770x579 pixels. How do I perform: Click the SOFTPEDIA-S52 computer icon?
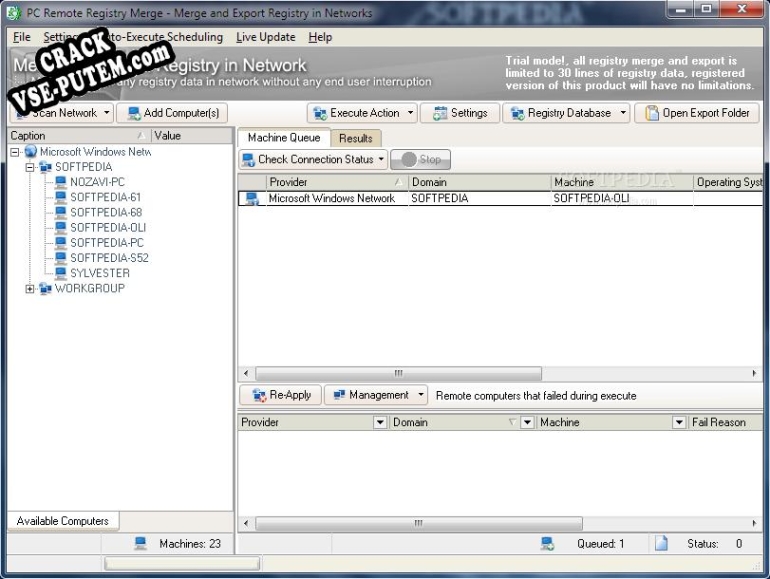(61, 258)
